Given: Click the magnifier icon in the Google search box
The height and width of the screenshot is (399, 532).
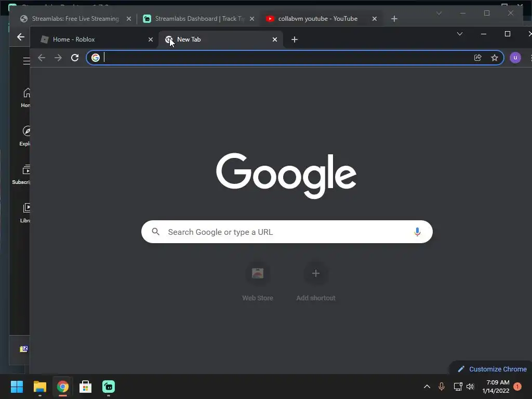Looking at the screenshot, I should [x=156, y=232].
